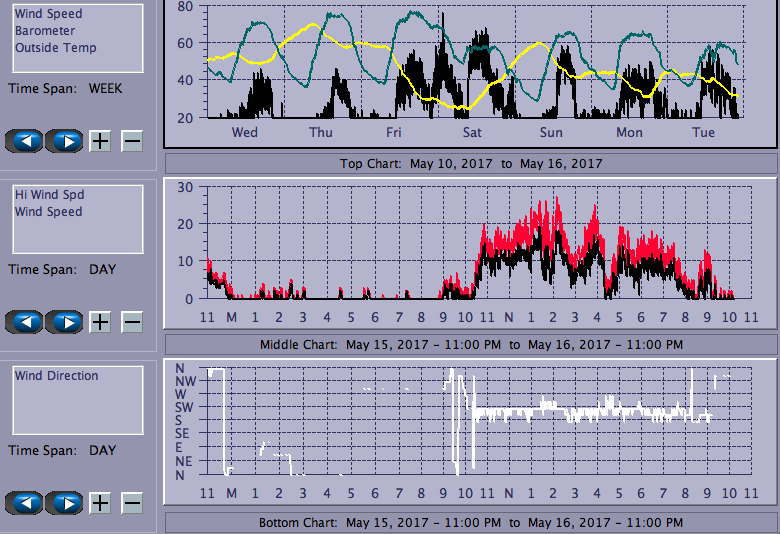Select Hi Wind Spd in the middle list
780x534 pixels.
pyautogui.click(x=49, y=195)
